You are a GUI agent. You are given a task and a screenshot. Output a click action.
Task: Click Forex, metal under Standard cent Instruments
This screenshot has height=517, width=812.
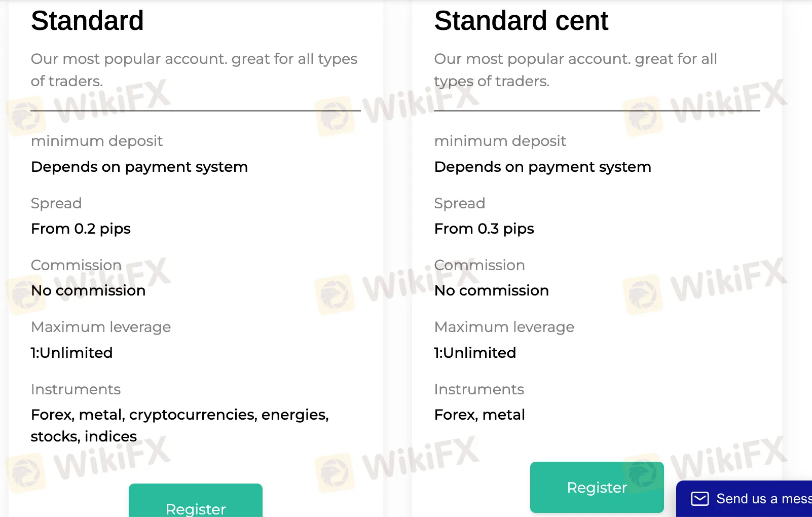[x=479, y=415]
